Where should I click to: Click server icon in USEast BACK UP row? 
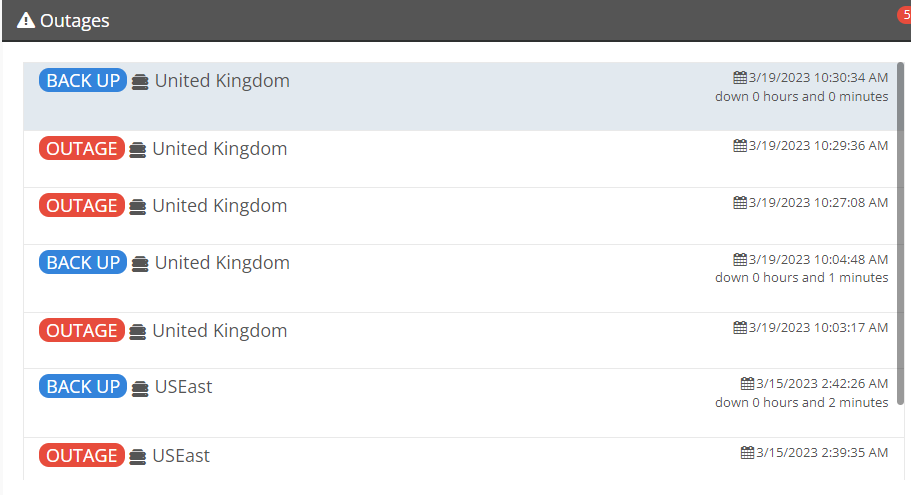pos(140,388)
